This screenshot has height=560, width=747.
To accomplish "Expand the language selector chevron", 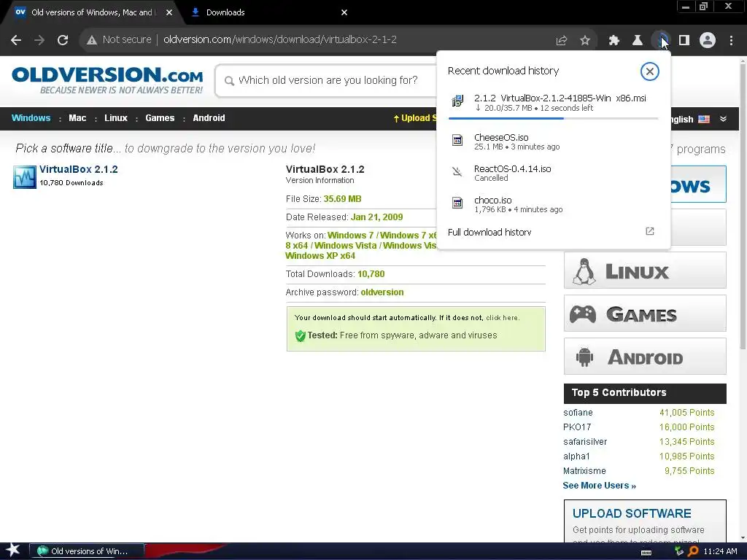I will coord(723,119).
